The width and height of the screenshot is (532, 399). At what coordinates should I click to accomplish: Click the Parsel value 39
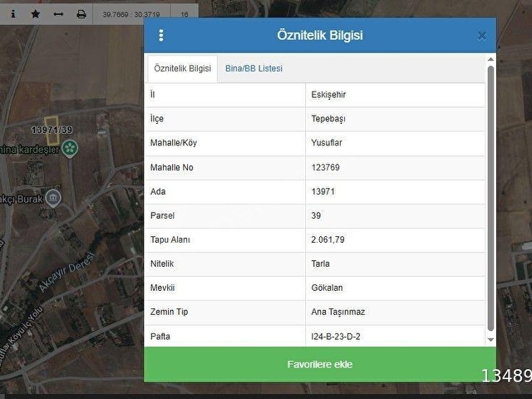(x=316, y=215)
